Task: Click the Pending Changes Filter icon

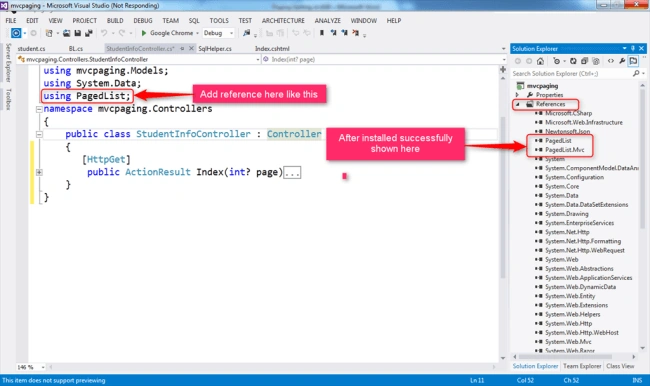Action: [x=556, y=61]
